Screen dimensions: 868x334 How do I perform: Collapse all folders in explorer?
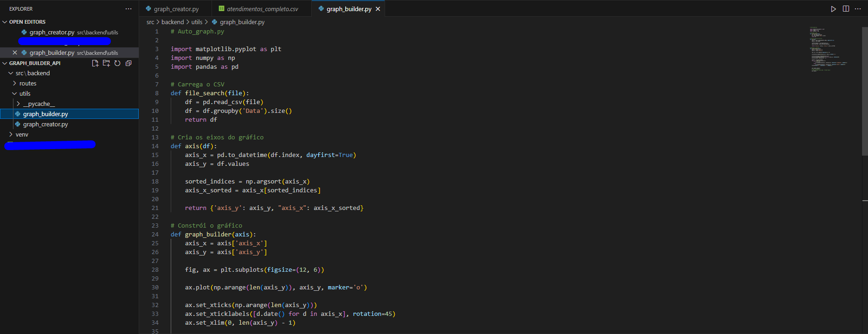click(129, 63)
